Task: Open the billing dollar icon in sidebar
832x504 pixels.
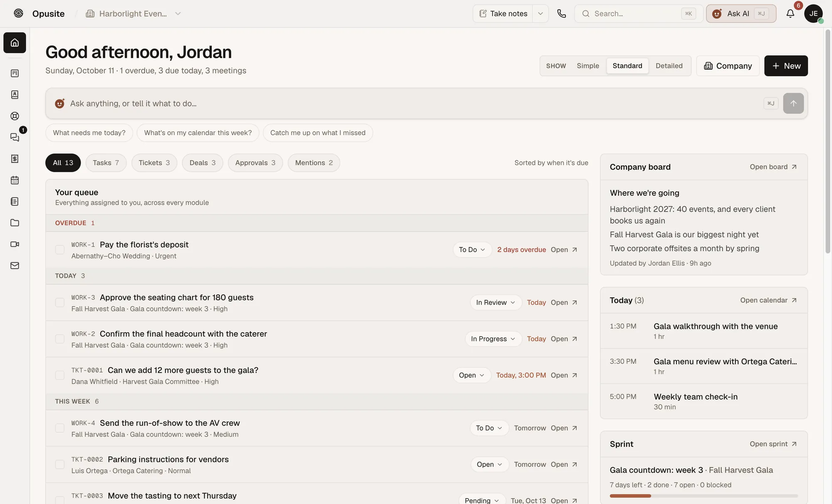Action: [x=15, y=159]
